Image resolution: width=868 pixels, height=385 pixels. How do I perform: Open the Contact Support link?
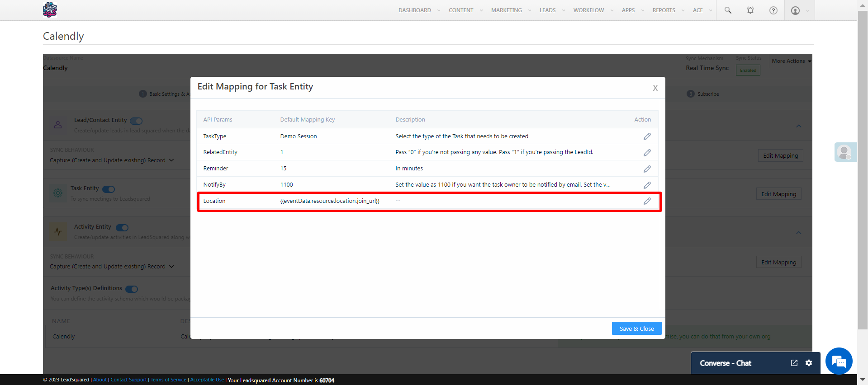pyautogui.click(x=129, y=380)
